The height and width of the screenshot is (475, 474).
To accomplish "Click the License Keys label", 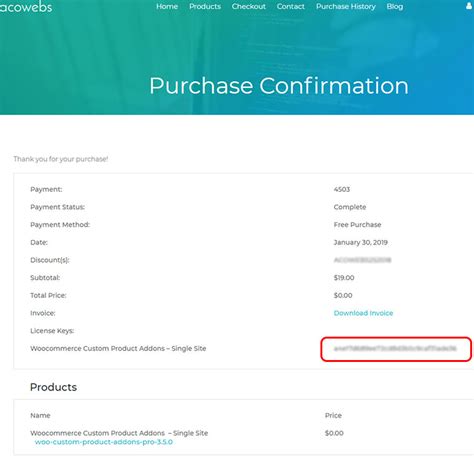I will [x=52, y=331].
